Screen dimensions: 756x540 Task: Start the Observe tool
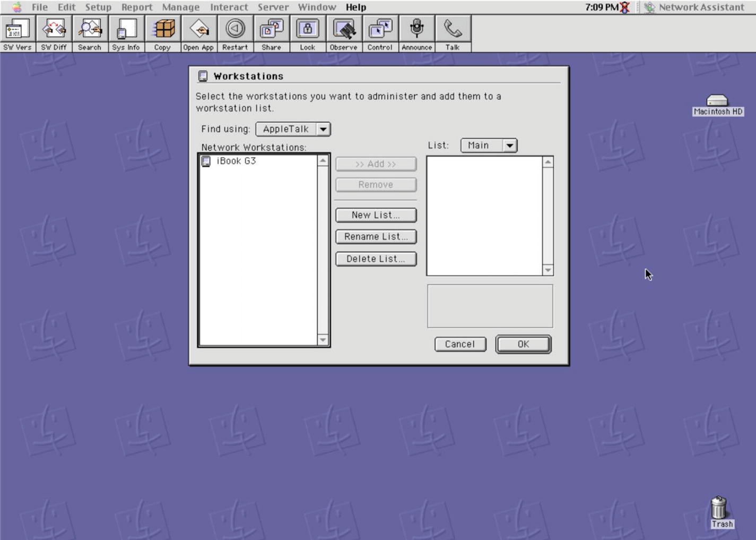[x=344, y=33]
